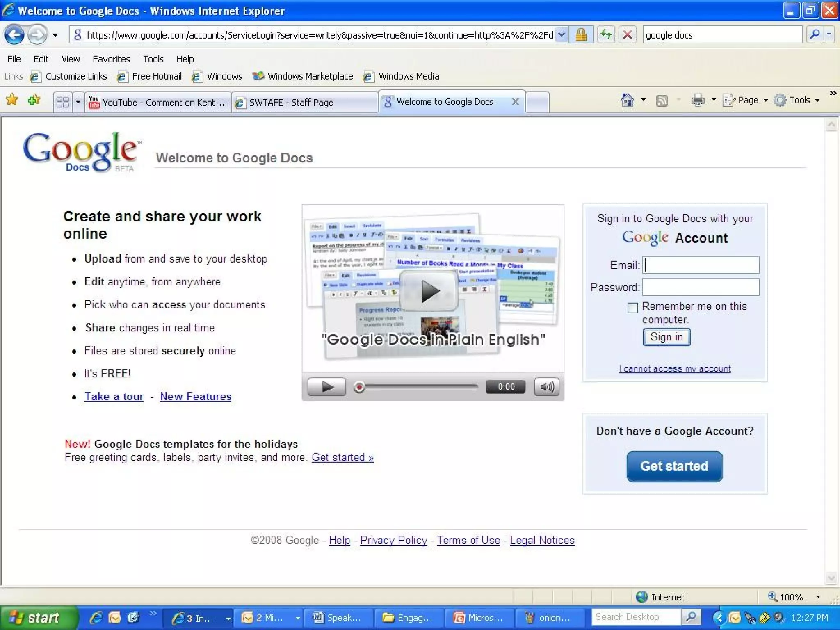Open the Engag... folder taskbar button
This screenshot has width=840, height=630.
(x=409, y=618)
